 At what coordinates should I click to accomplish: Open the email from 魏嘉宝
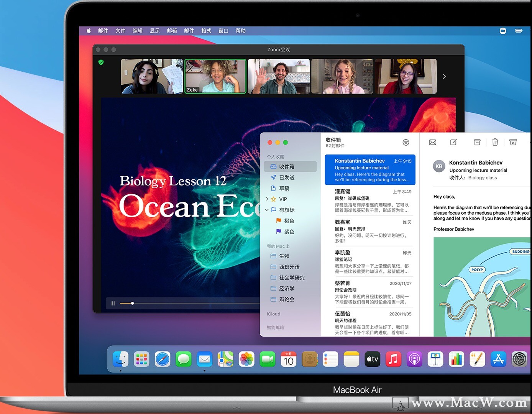370,231
